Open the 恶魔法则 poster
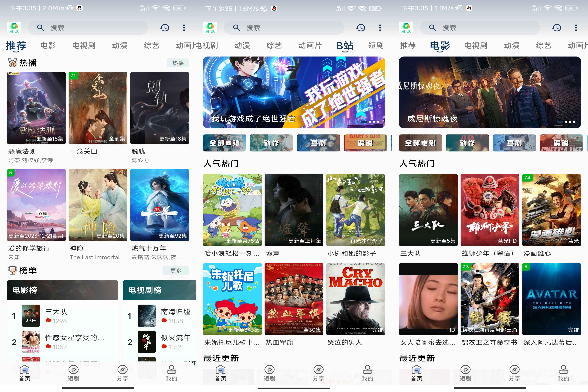 (36, 108)
